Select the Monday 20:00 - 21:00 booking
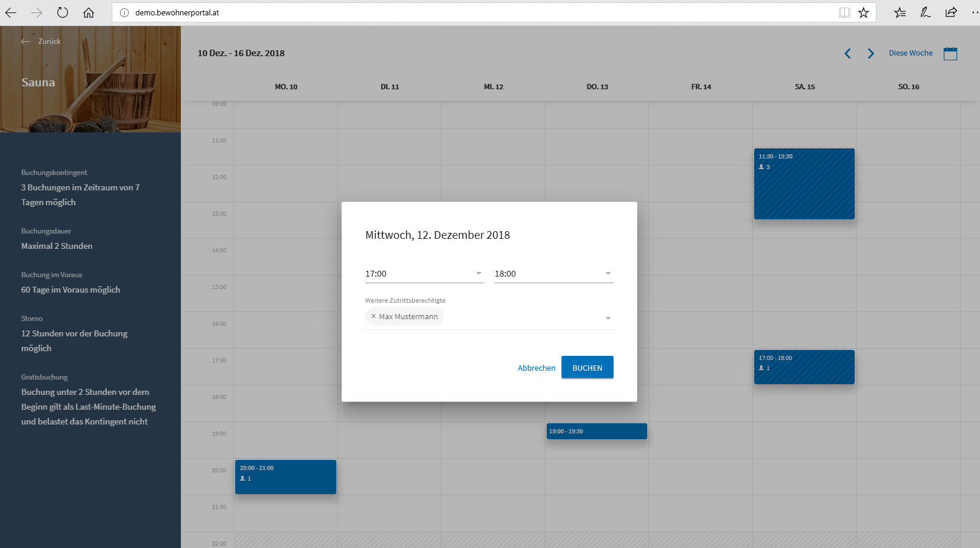The height and width of the screenshot is (548, 980). click(x=285, y=477)
